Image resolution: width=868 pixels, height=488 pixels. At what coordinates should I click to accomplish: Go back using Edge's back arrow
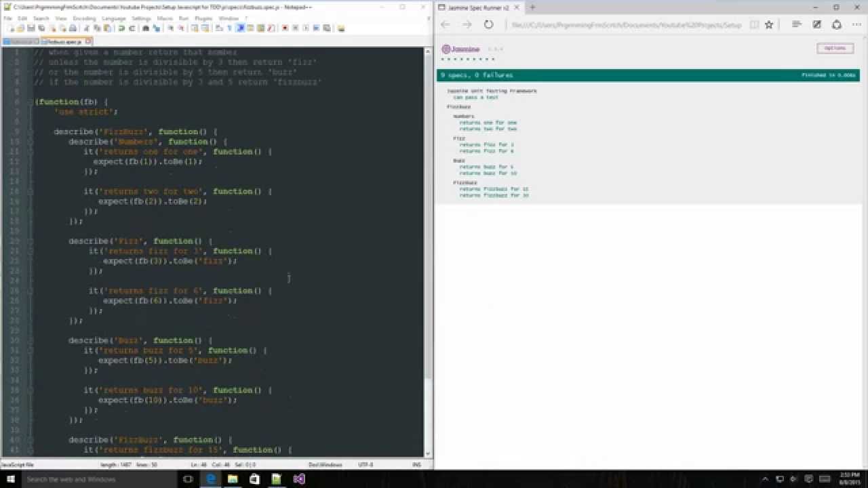[x=446, y=24]
